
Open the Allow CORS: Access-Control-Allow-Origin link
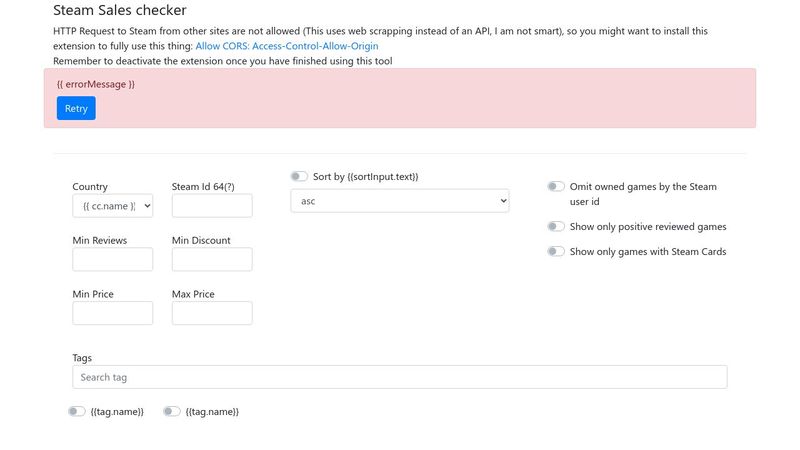click(x=287, y=46)
